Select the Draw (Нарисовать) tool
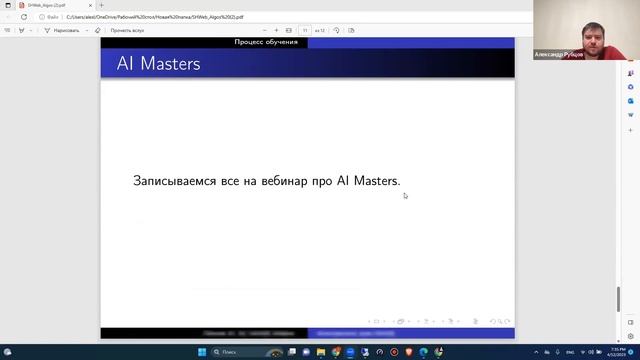 pyautogui.click(x=62, y=30)
